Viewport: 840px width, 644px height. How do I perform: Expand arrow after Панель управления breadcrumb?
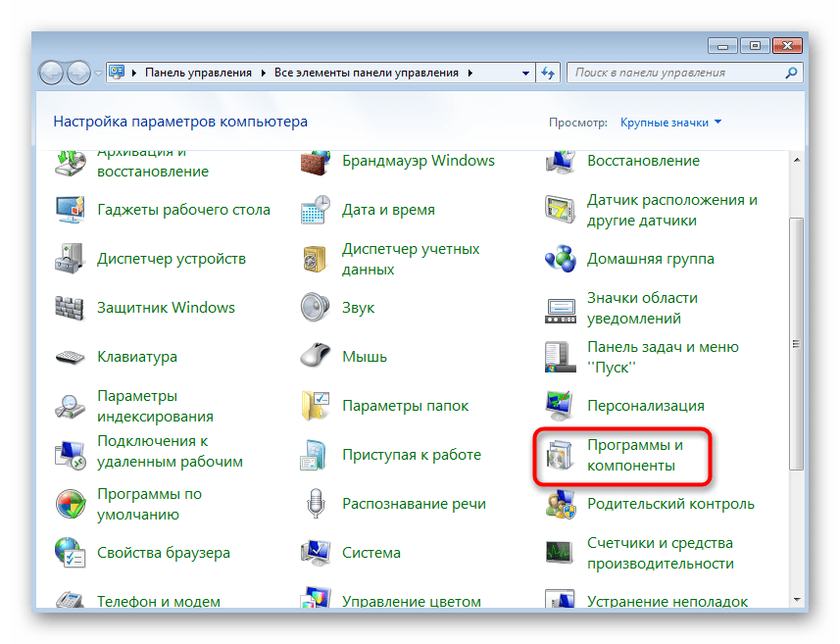(262, 73)
